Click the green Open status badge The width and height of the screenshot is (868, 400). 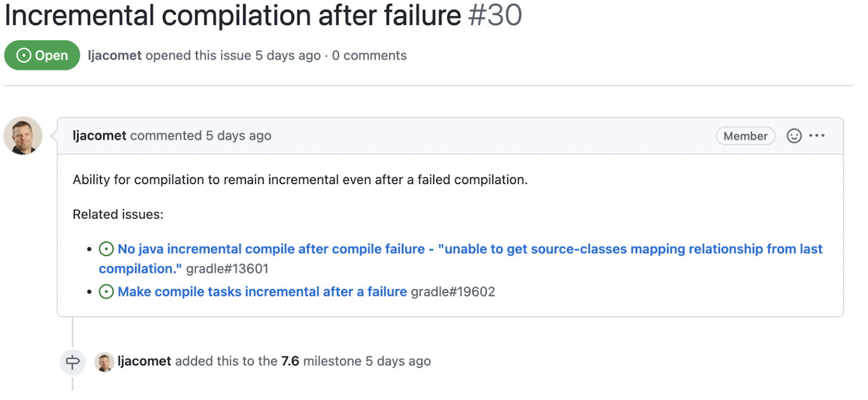pyautogui.click(x=42, y=56)
